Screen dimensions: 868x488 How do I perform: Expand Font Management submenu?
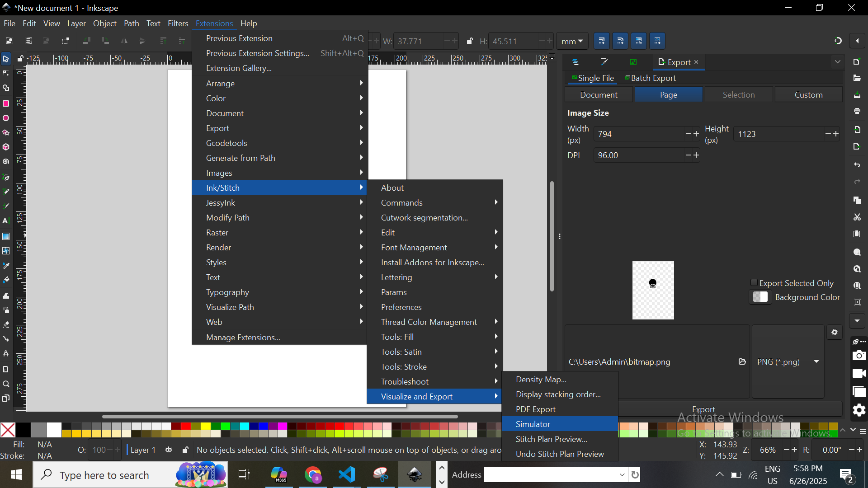tap(435, 247)
